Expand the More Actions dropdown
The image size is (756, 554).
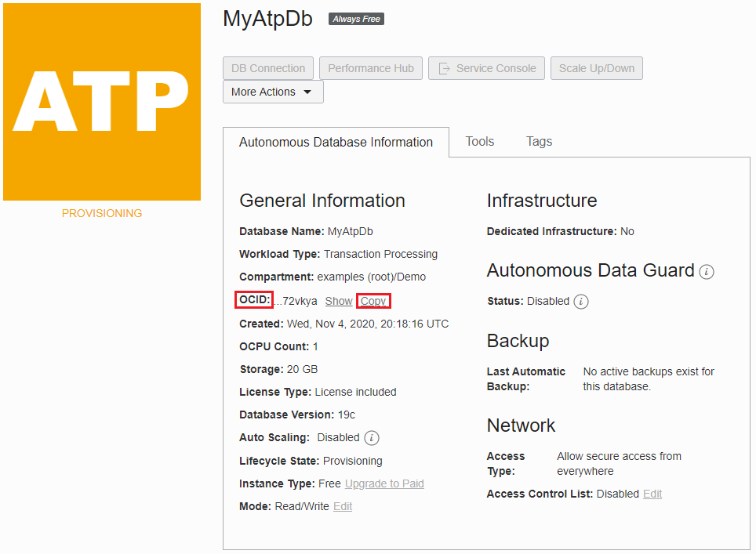[273, 92]
